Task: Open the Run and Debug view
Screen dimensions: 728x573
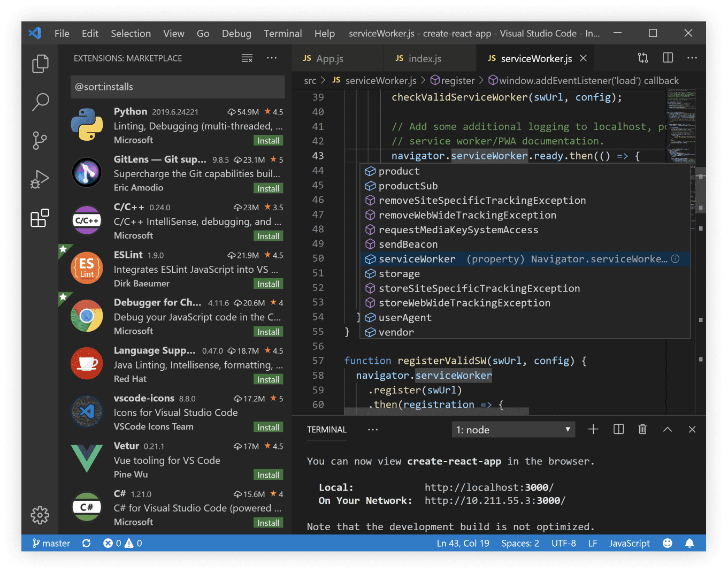Action: coord(40,179)
